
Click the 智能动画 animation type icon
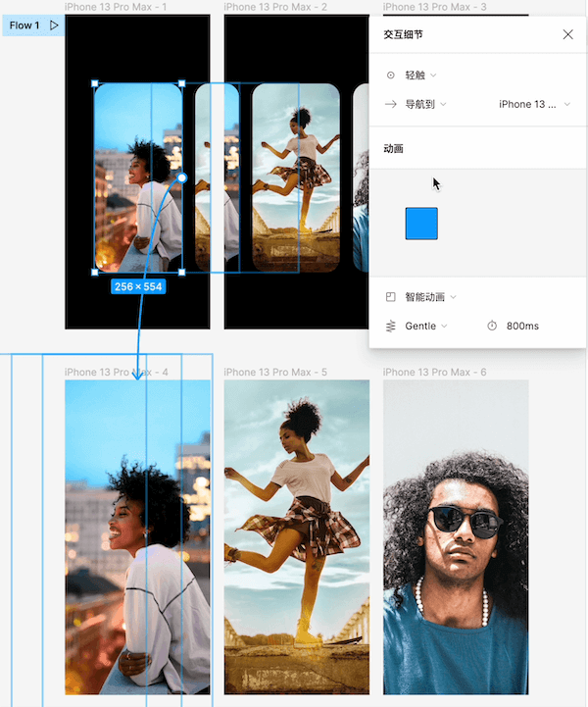[x=391, y=296]
